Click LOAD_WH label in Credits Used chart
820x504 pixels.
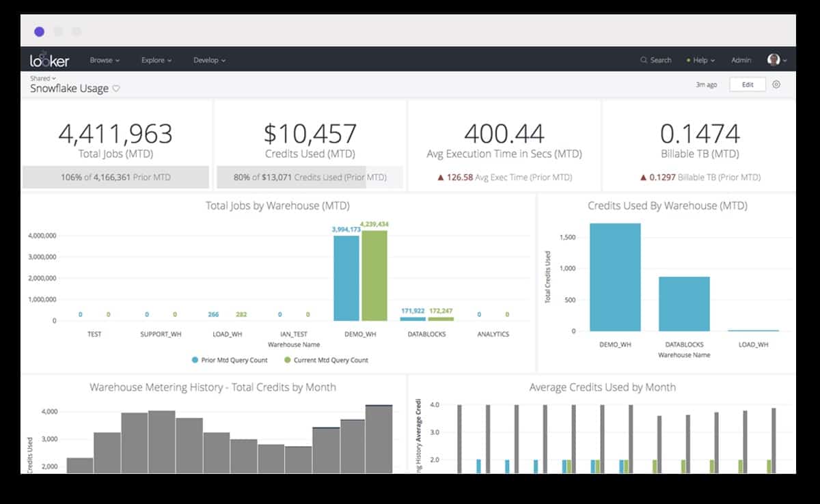[x=753, y=345]
